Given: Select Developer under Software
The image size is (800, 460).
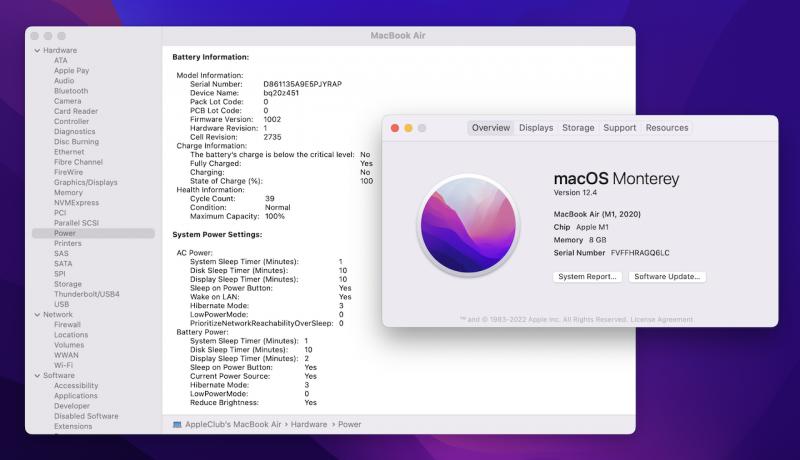Looking at the screenshot, I should click(71, 406).
